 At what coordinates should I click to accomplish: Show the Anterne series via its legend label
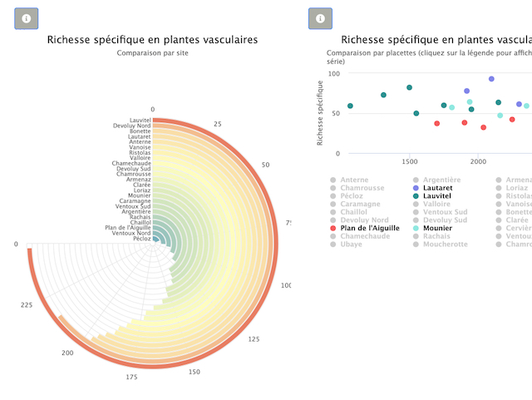tap(354, 180)
